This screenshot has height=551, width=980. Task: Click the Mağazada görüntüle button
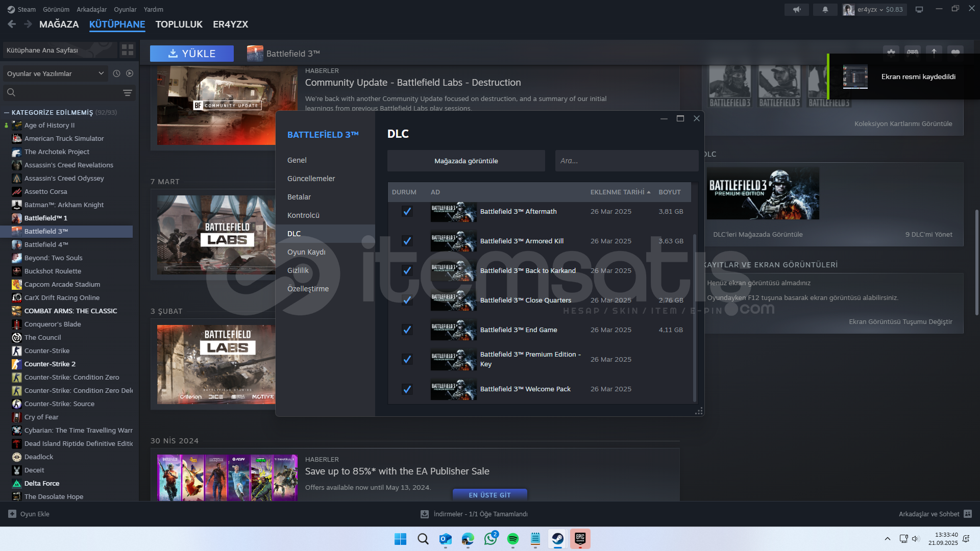point(466,161)
